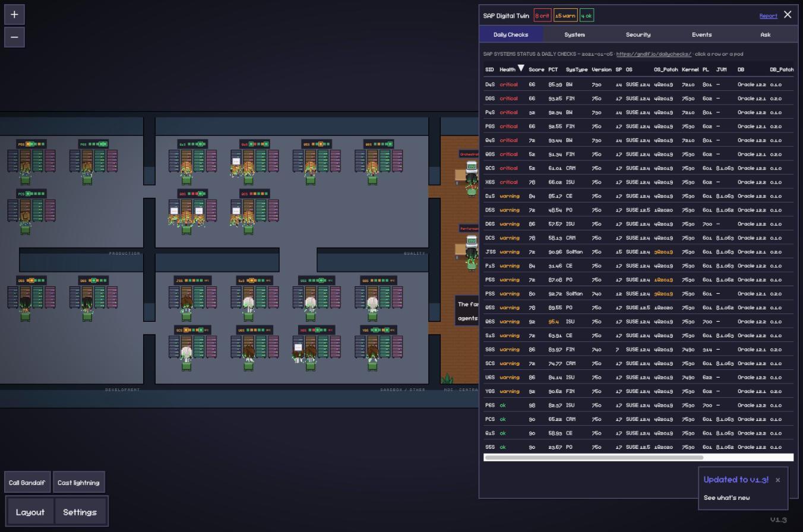
Task: Open the gndlf.io/dailychecks link
Action: coord(653,54)
